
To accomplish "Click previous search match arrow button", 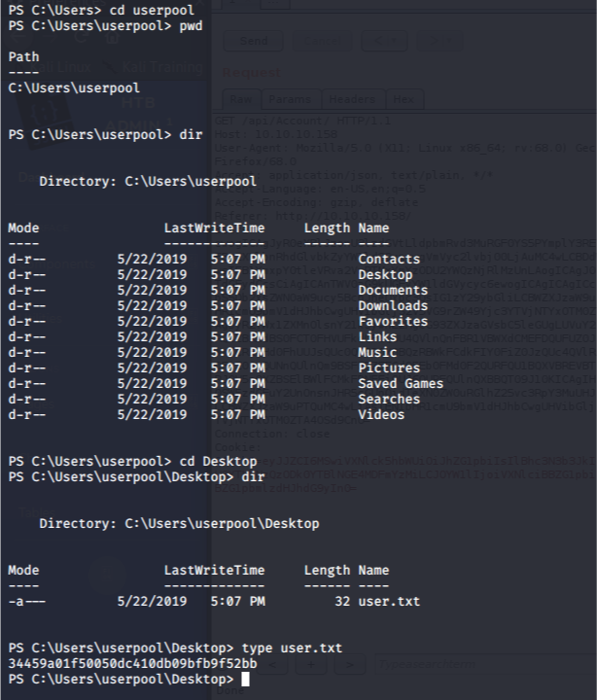I will 276,665.
